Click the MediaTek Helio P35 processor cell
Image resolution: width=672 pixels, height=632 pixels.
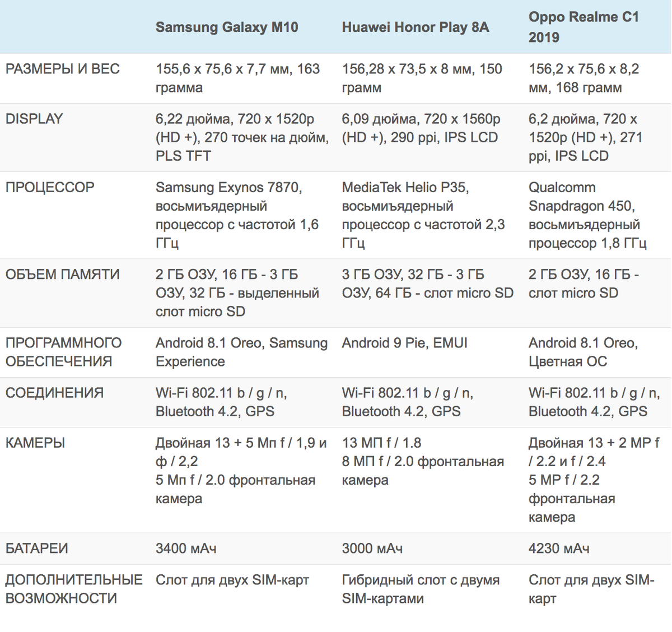(x=423, y=215)
